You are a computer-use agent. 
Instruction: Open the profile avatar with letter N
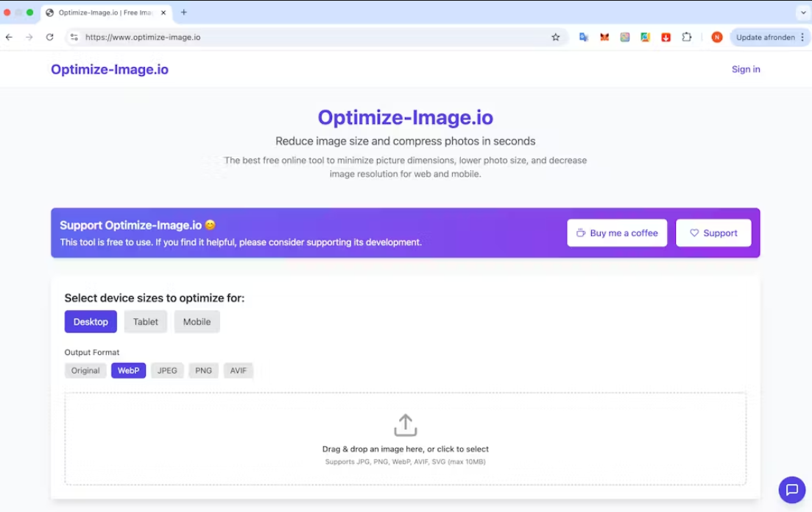pyautogui.click(x=717, y=38)
